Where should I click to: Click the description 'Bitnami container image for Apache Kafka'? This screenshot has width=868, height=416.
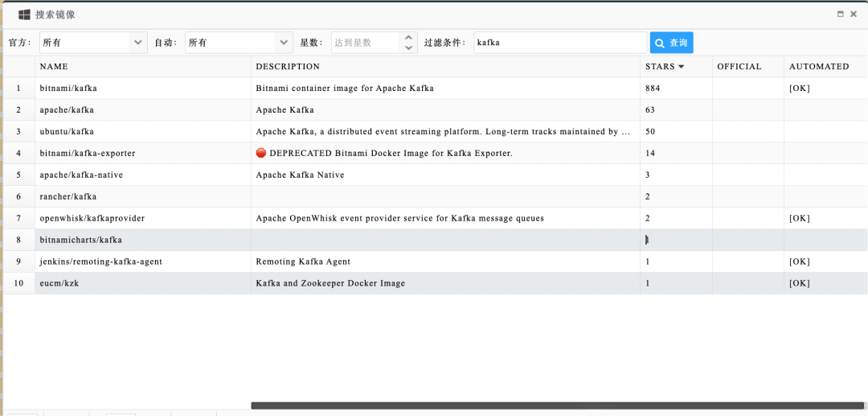tap(345, 88)
